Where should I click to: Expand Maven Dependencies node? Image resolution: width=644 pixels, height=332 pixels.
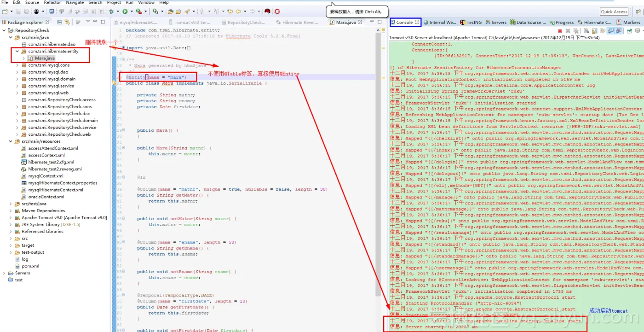tap(11, 210)
